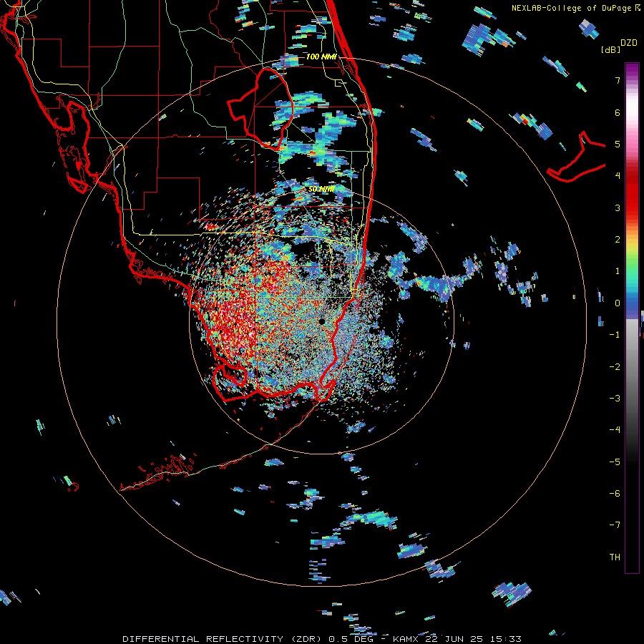Click the 2 value on the color scale
Image resolution: width=644 pixels, height=644 pixels.
click(618, 240)
